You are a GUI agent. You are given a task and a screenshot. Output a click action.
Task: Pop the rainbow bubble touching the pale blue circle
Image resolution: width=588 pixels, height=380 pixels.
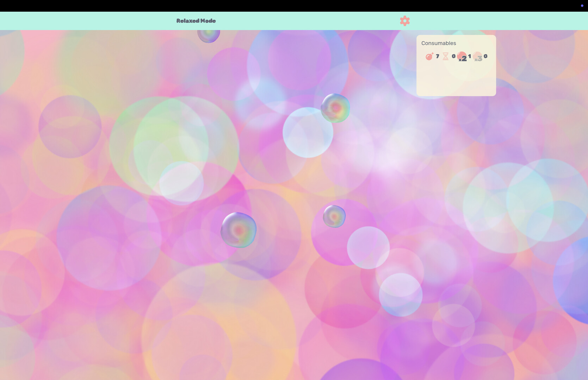tap(335, 108)
